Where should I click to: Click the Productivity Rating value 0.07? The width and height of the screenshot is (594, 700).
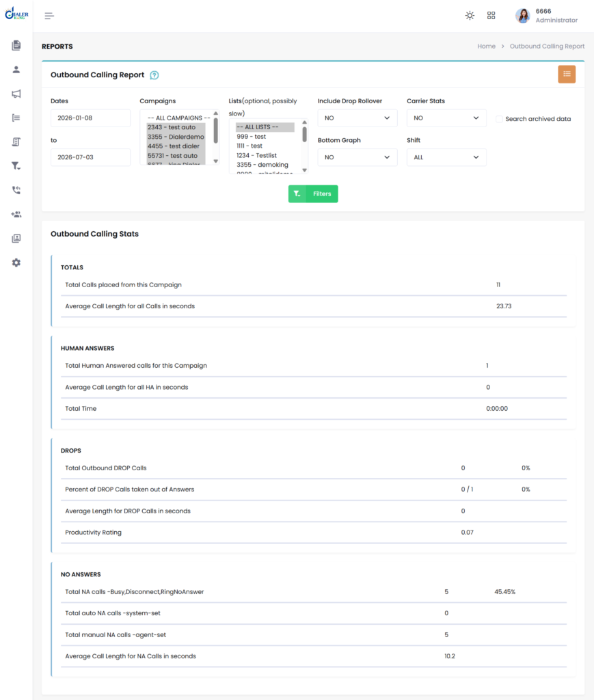click(468, 532)
